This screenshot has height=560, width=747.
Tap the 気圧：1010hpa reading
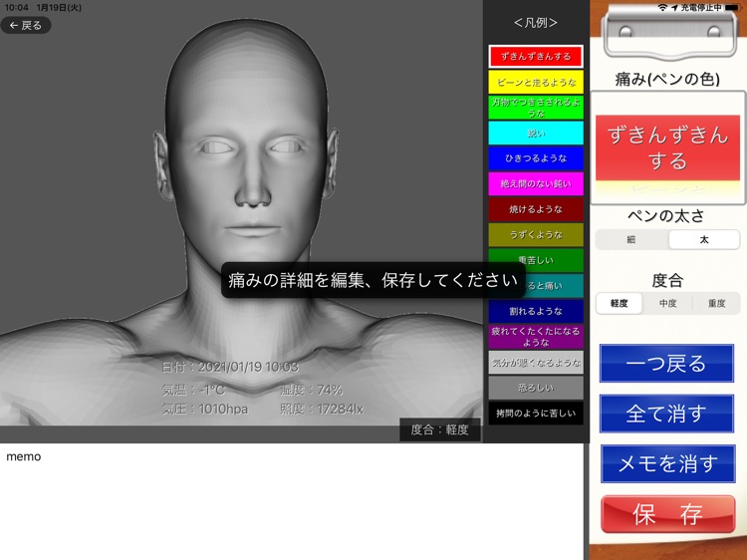click(205, 409)
